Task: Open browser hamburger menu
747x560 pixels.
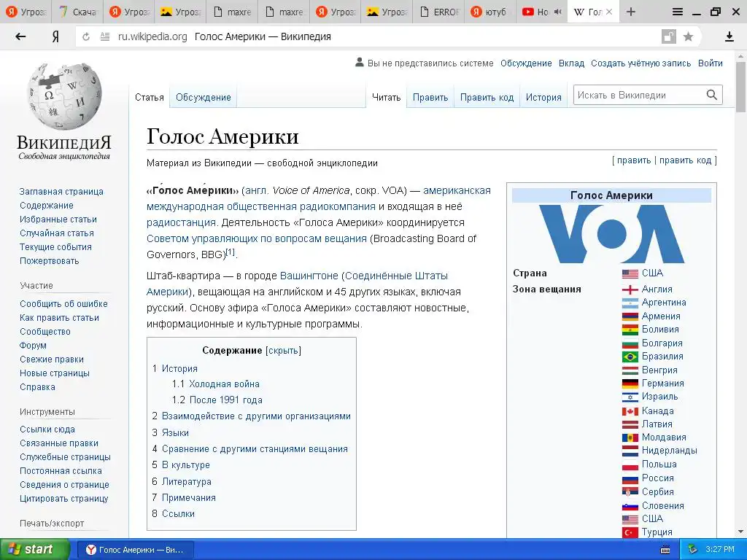Action: coord(678,12)
